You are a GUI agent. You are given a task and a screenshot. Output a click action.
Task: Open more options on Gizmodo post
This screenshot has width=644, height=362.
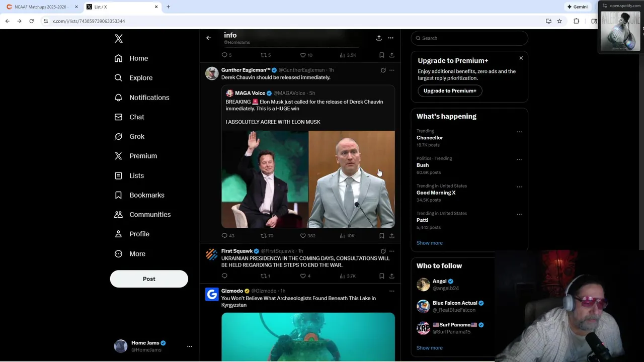pos(391,291)
